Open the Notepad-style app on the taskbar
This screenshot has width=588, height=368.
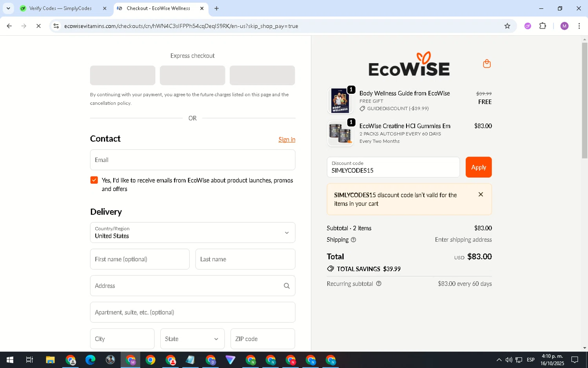(x=190, y=360)
